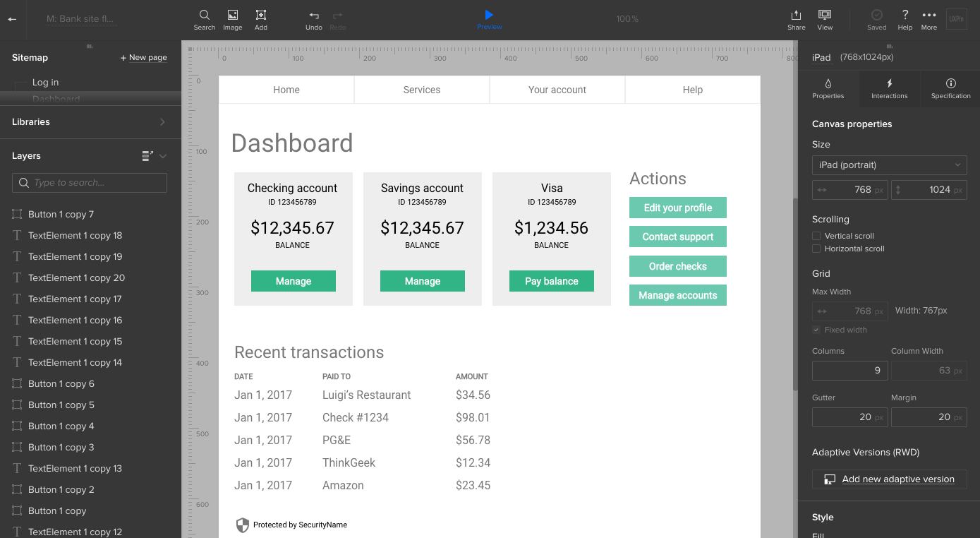Toggle the Fixed width checkbox

(816, 330)
